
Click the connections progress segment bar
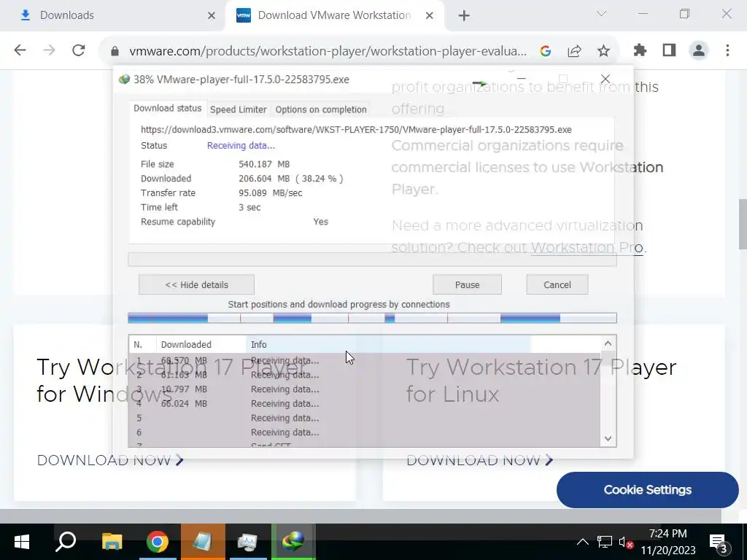[372, 318]
